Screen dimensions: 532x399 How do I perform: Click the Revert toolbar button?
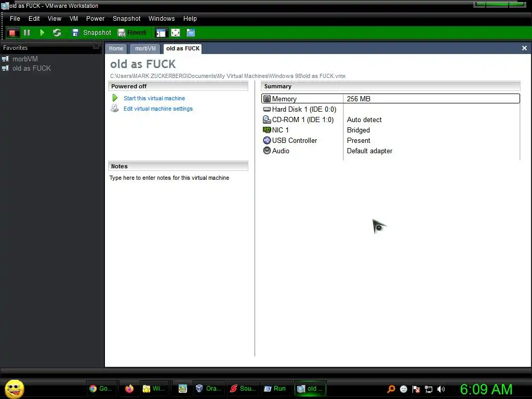pos(131,33)
